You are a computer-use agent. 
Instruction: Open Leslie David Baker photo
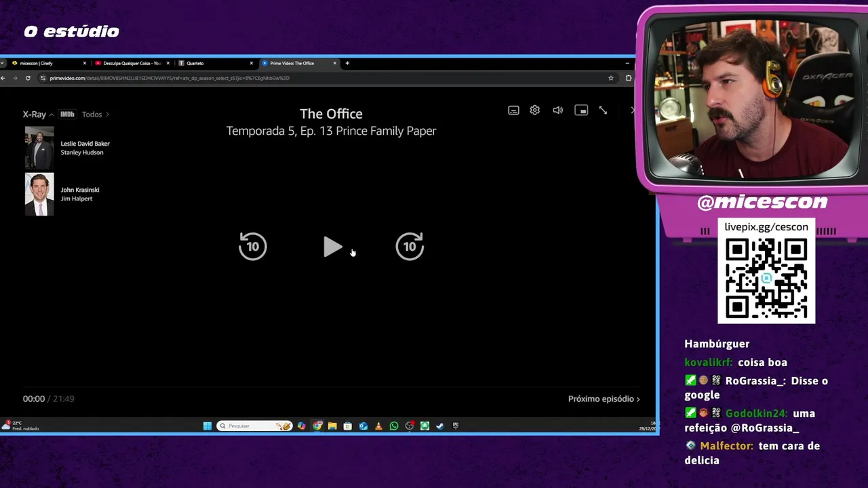pyautogui.click(x=39, y=148)
